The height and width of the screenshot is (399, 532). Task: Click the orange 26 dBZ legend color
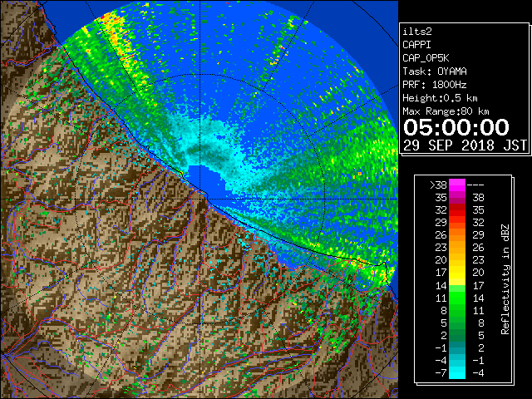coord(457,234)
